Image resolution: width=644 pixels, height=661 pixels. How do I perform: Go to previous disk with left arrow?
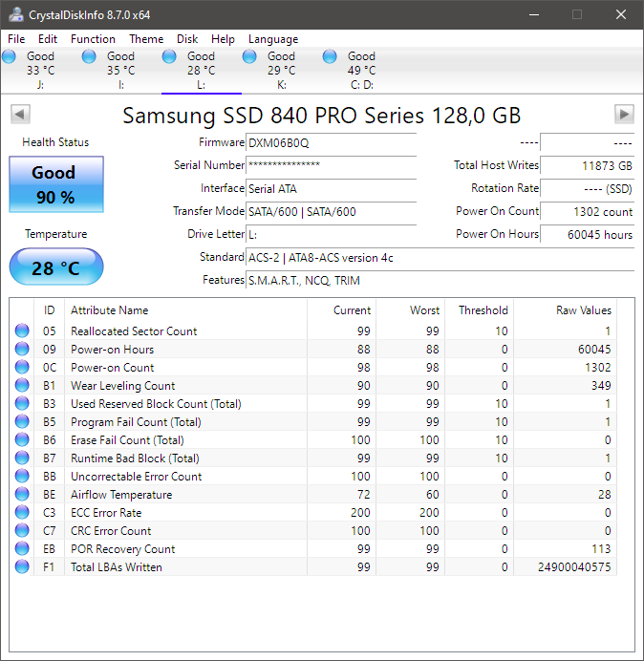(x=20, y=114)
